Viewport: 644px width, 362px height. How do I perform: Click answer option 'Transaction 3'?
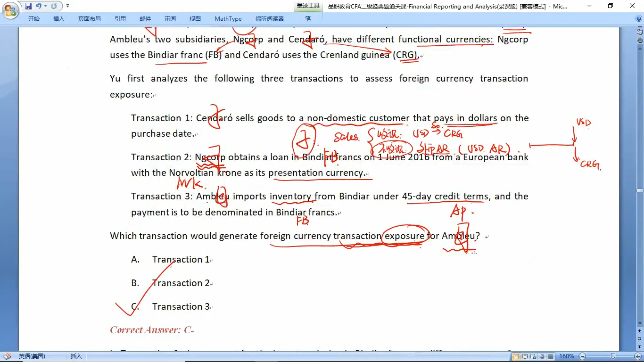[x=181, y=306]
